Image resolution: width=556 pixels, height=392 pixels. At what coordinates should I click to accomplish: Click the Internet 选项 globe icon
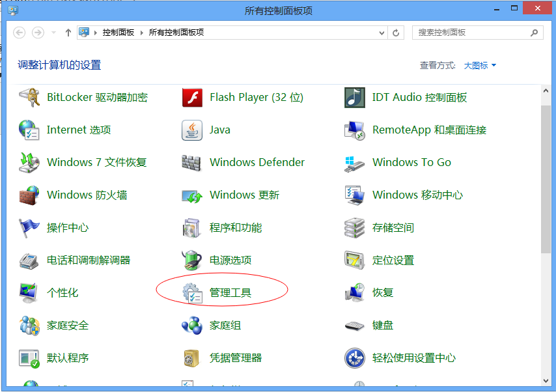[x=29, y=130]
